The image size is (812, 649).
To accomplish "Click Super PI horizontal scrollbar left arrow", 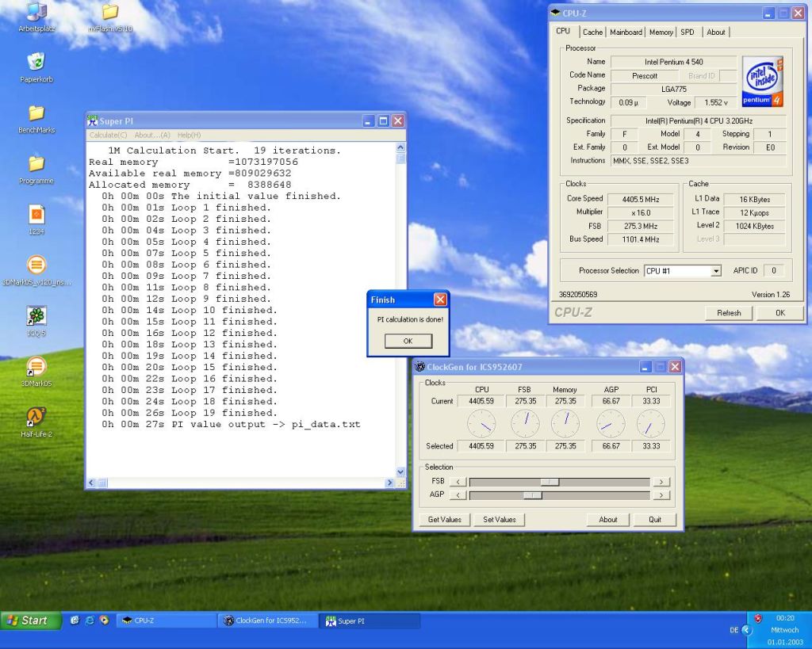I will (x=91, y=483).
